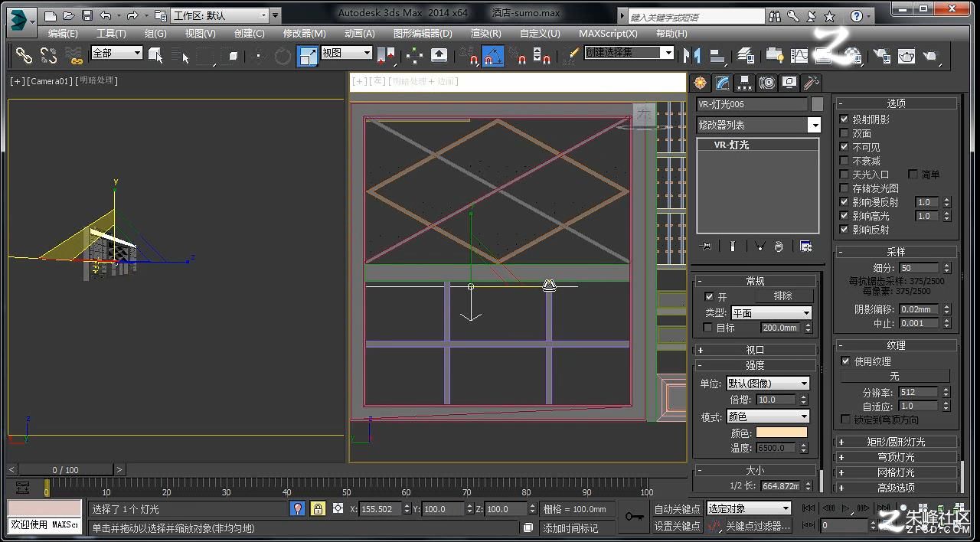Enable the 双面 checkbox
The width and height of the screenshot is (980, 542).
tap(844, 133)
